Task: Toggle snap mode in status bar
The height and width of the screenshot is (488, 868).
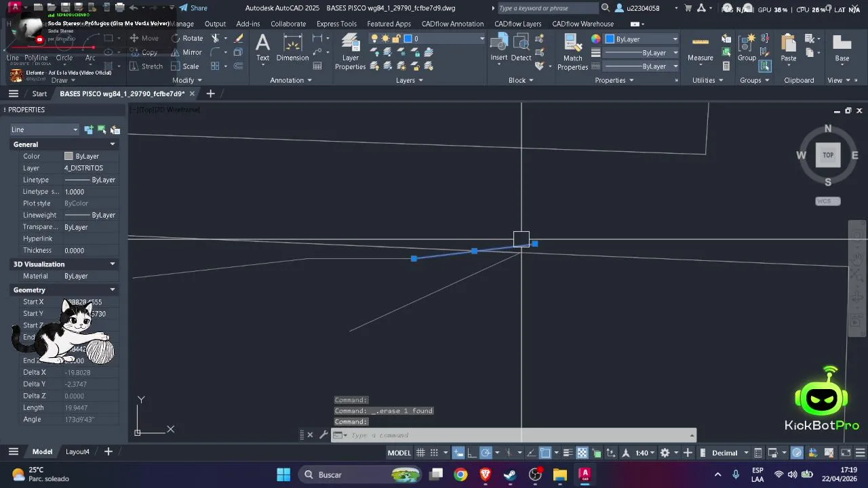Action: coord(434,453)
